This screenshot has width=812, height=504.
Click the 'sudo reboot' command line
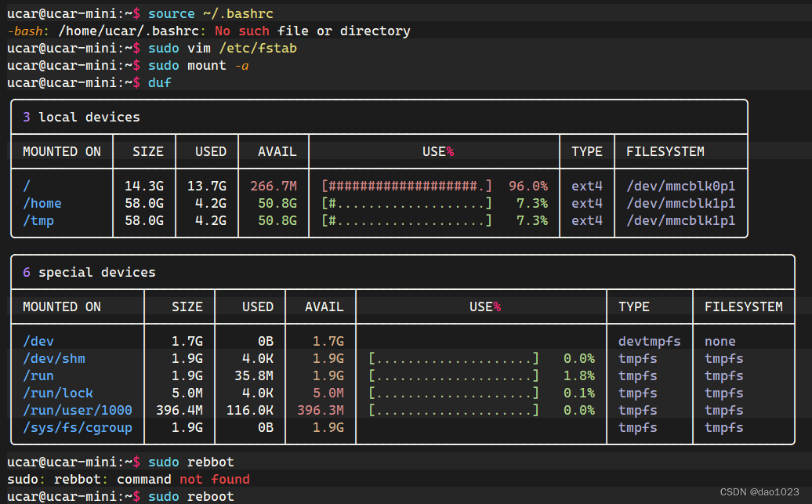(x=191, y=496)
